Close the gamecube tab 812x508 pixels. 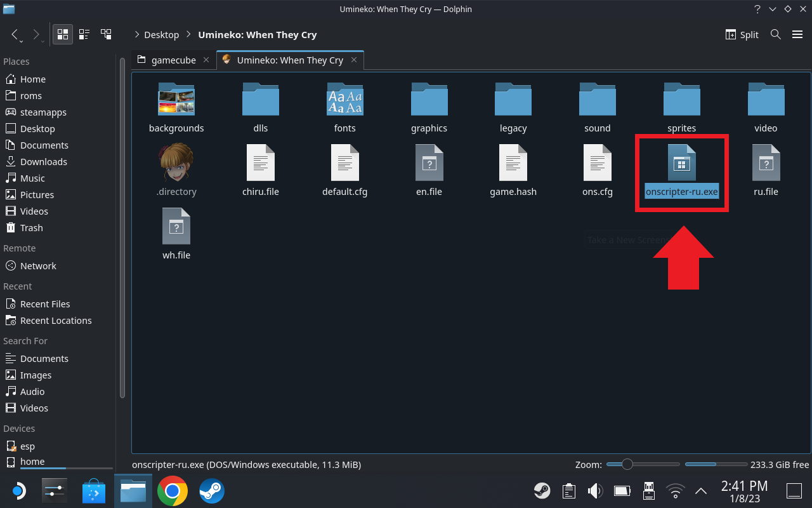[206, 60]
